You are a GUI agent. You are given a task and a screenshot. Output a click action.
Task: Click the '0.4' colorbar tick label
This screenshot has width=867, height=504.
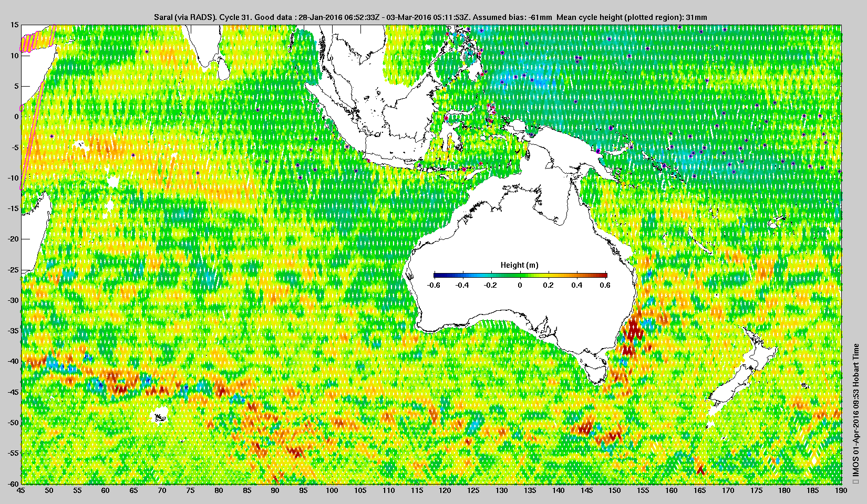click(x=577, y=286)
